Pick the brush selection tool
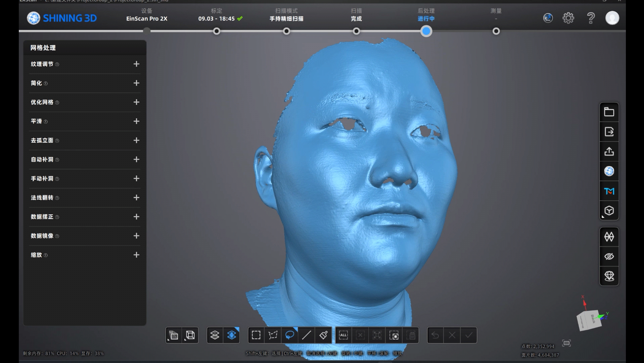 coord(323,335)
